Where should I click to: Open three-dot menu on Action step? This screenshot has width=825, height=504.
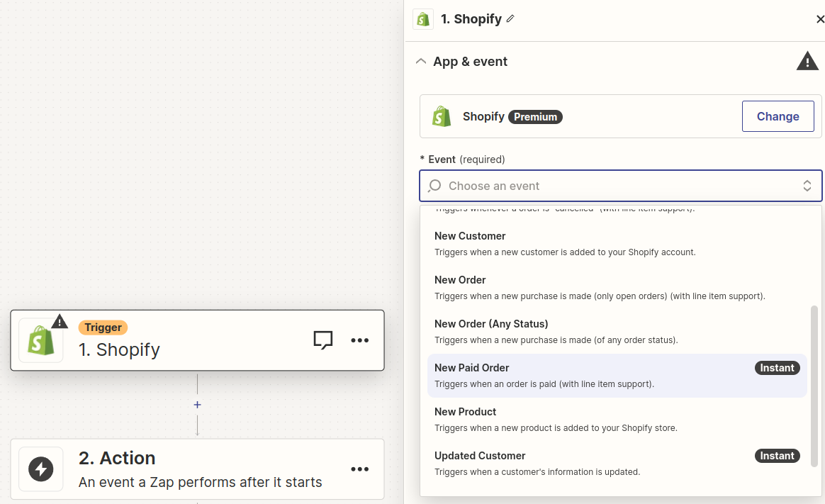pos(360,469)
